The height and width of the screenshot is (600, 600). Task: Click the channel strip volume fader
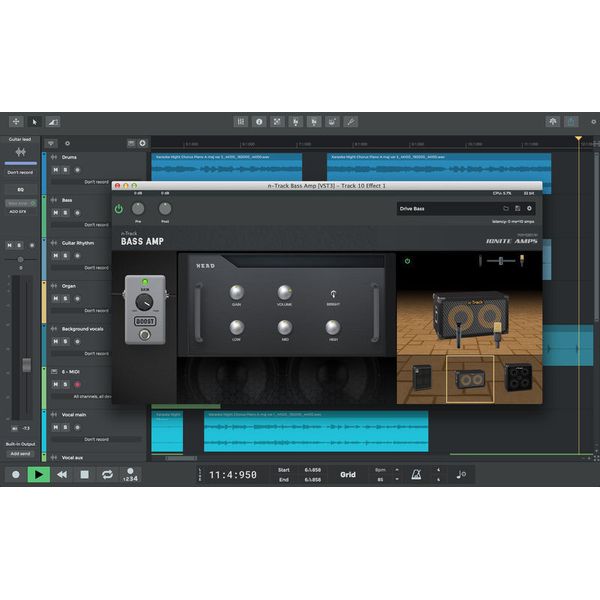click(26, 365)
